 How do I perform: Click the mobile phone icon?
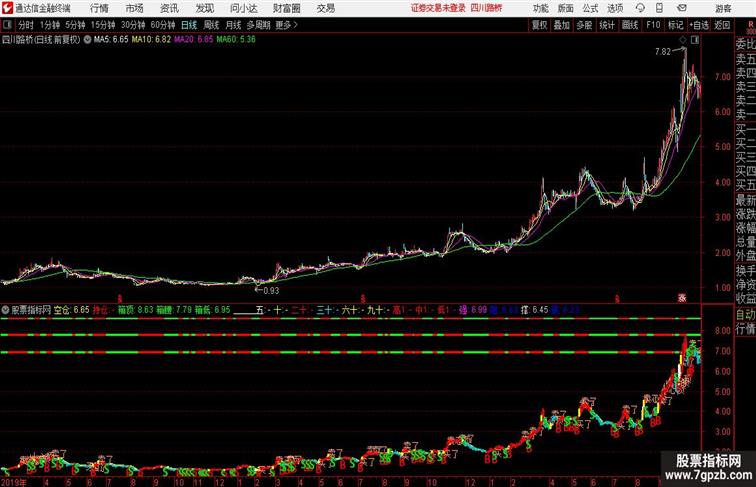(659, 8)
